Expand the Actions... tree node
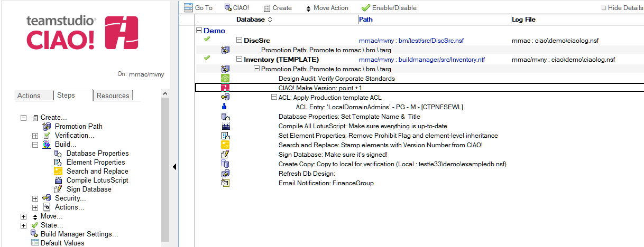The height and width of the screenshot is (247, 644). tap(35, 207)
